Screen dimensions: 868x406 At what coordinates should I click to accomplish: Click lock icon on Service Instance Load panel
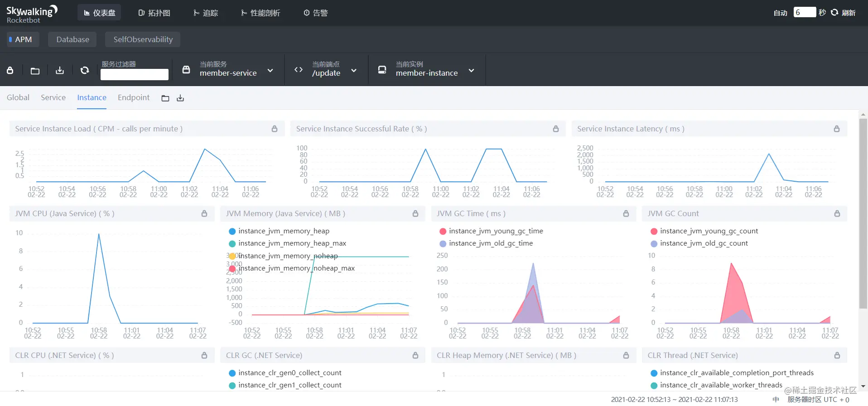point(275,129)
